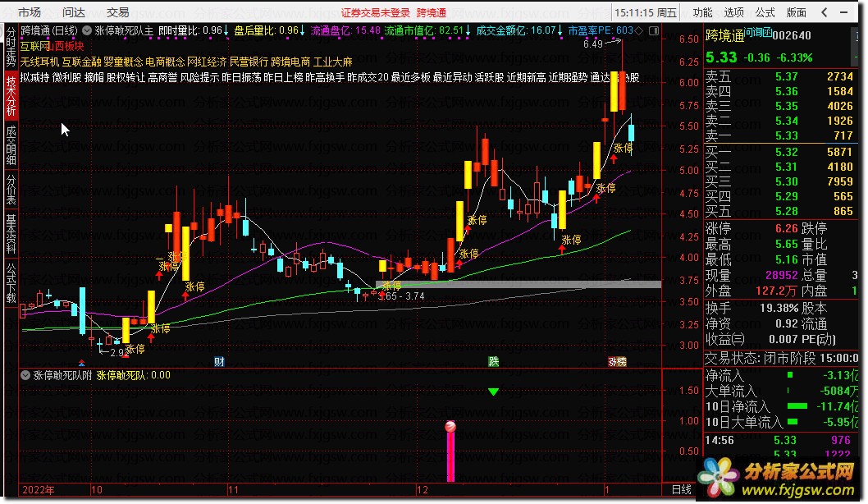Click the 电商概念 concept tag
The image size is (868, 504).
coord(165,62)
